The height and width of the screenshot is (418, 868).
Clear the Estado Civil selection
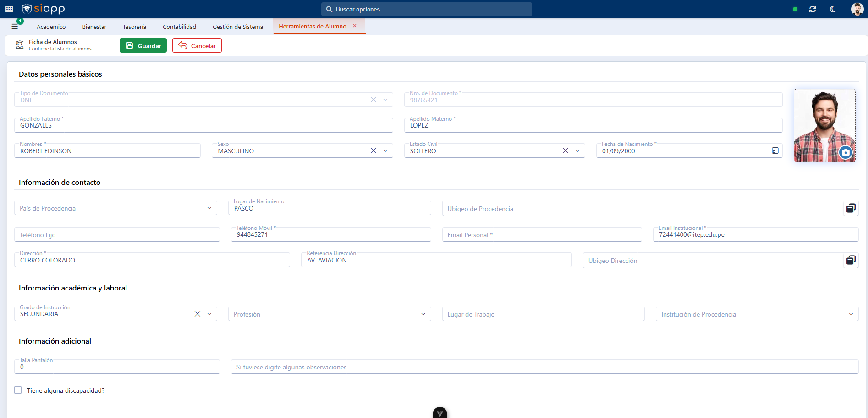coord(566,150)
